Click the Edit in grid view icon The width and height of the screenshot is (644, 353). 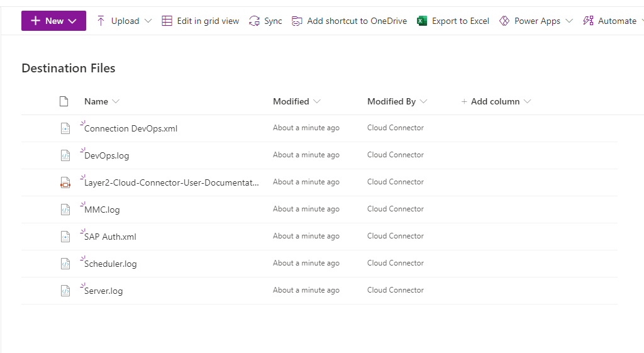pos(167,21)
